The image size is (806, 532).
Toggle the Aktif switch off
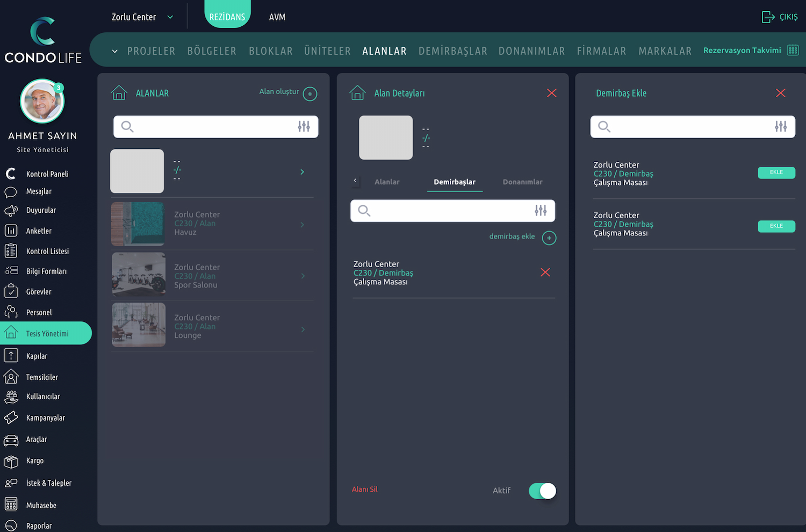(x=542, y=491)
